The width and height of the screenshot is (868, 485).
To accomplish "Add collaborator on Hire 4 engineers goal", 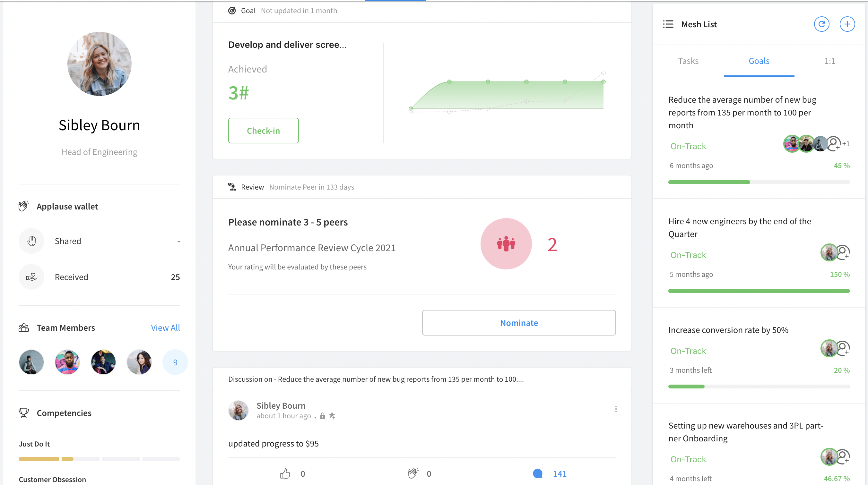I will tap(843, 253).
